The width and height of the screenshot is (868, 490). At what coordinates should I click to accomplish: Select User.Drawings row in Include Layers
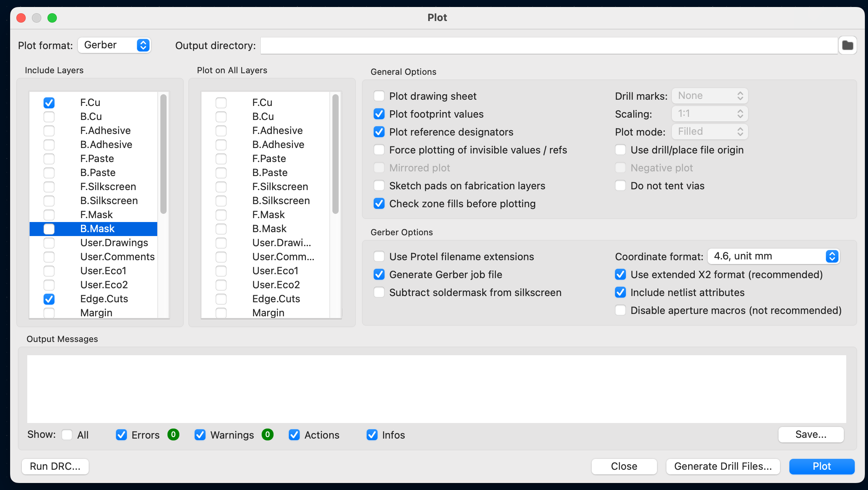pos(114,243)
